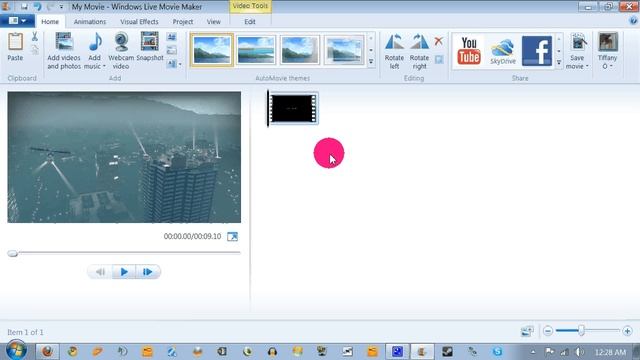Expand the Share gallery options

click(x=559, y=62)
